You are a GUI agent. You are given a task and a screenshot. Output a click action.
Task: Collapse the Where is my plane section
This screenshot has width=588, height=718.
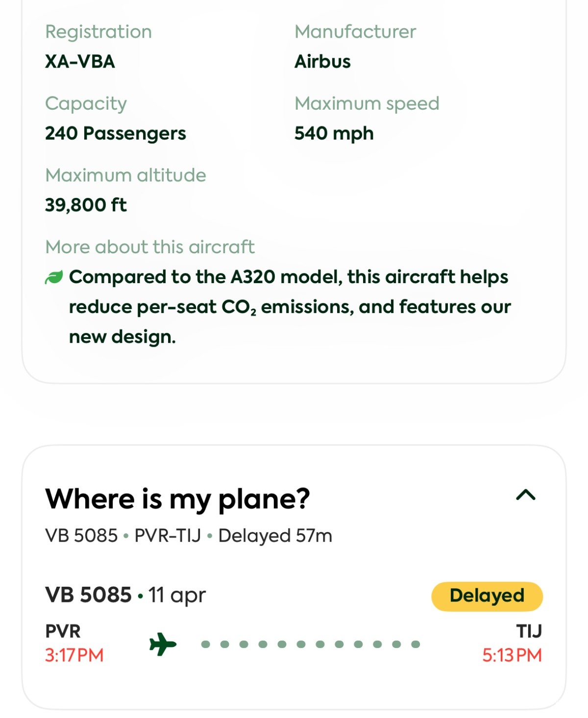tap(526, 496)
